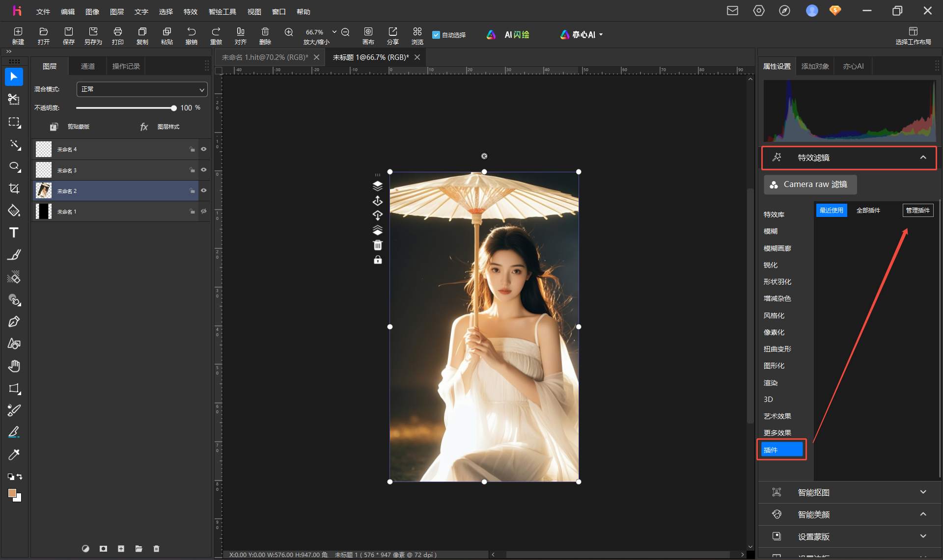Image resolution: width=943 pixels, height=560 pixels.
Task: Select the Hand pan tool
Action: [14, 366]
